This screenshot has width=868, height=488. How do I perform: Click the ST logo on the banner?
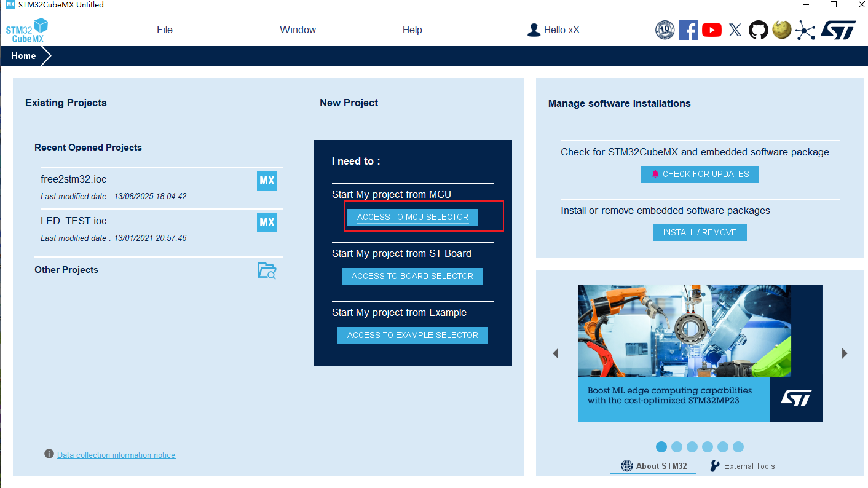click(796, 398)
